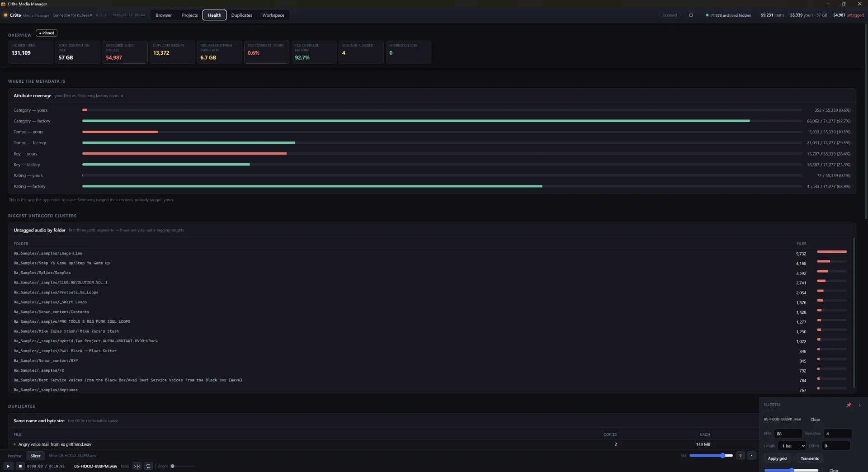Click the lightbulb icon beside volume slider
The height and width of the screenshot is (472, 868).
tap(741, 455)
